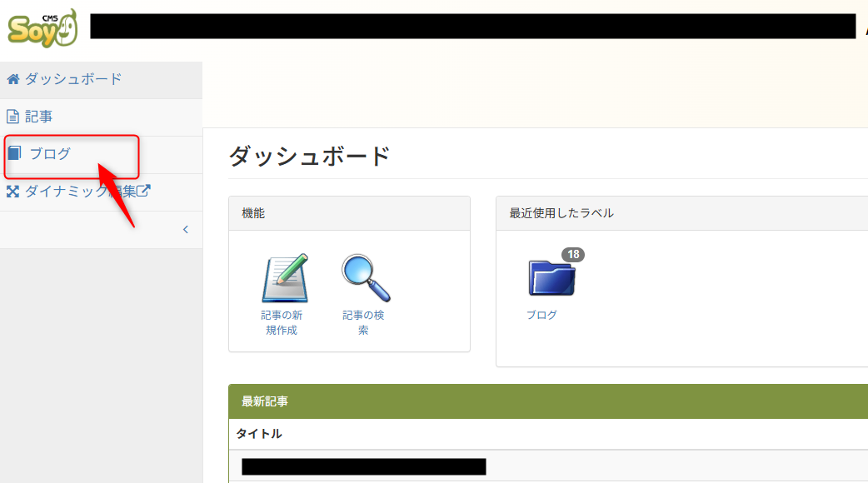868x483 pixels.
Task: Click the book icon beside ブログ in sidebar
Action: (13, 153)
